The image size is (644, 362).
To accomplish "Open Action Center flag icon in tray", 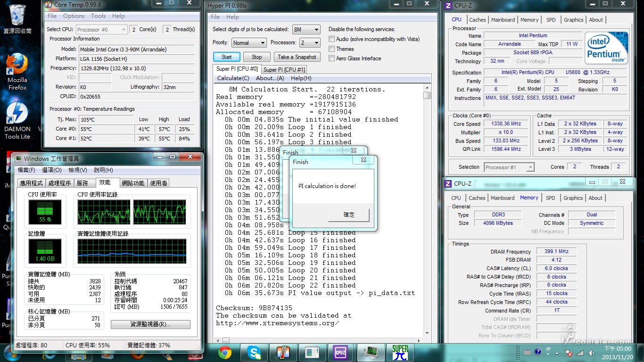I will click(569, 352).
